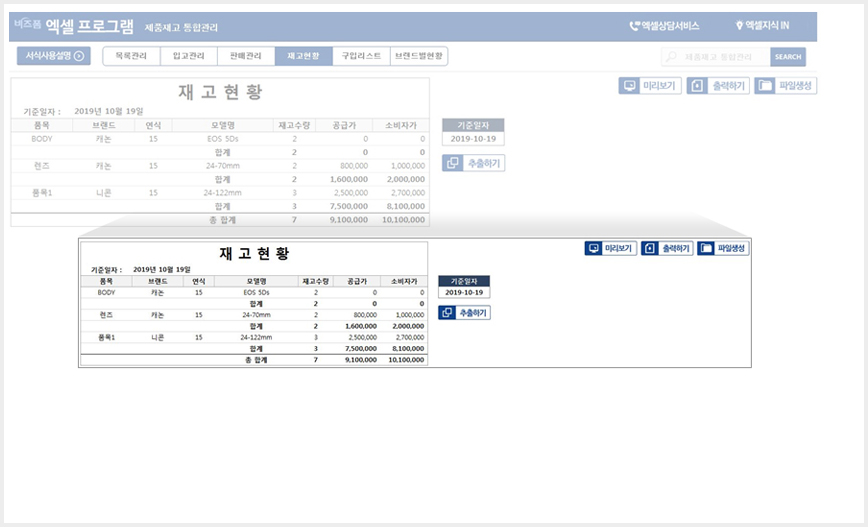Click the 품목1 cell in the enlarged inset

pyautogui.click(x=106, y=337)
